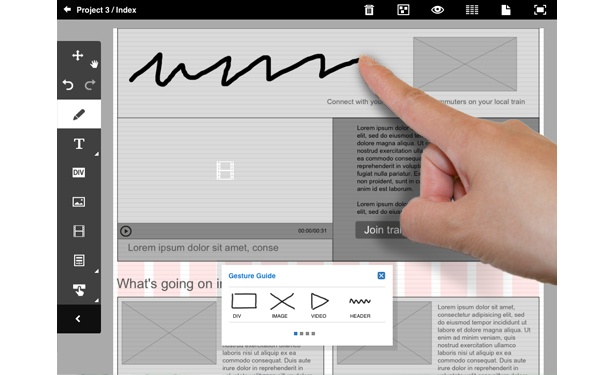Click the Join train button

point(380,230)
